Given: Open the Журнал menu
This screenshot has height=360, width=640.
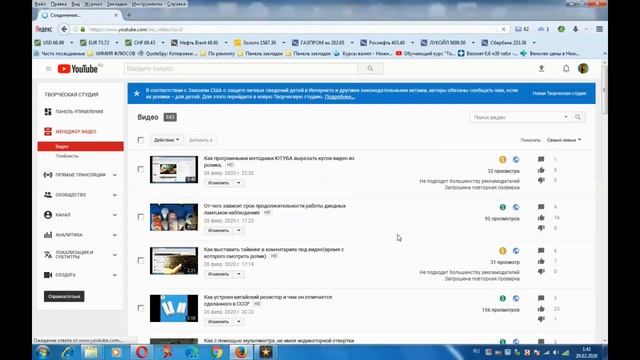Looking at the screenshot, I should pyautogui.click(x=93, y=4).
